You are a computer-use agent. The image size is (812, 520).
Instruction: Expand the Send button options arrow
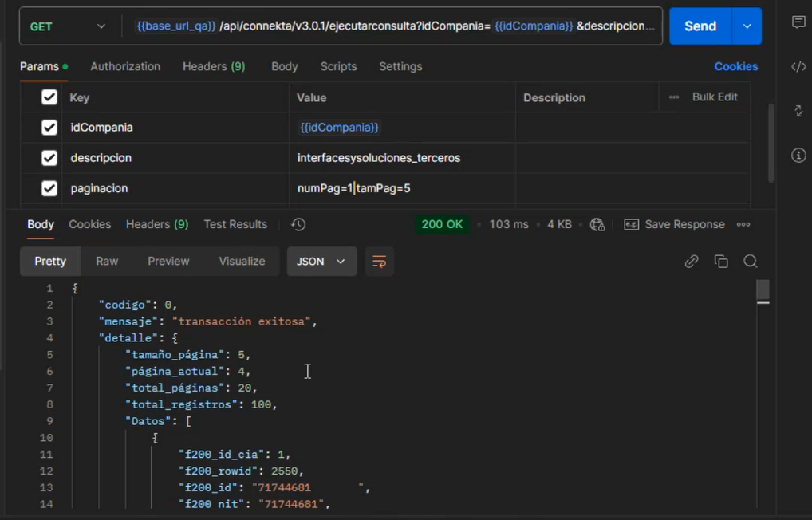pos(747,26)
